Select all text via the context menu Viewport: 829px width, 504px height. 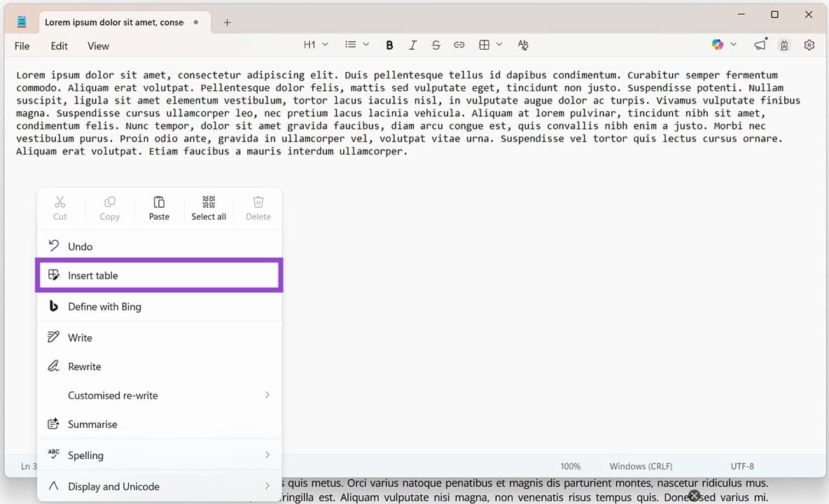coord(208,207)
